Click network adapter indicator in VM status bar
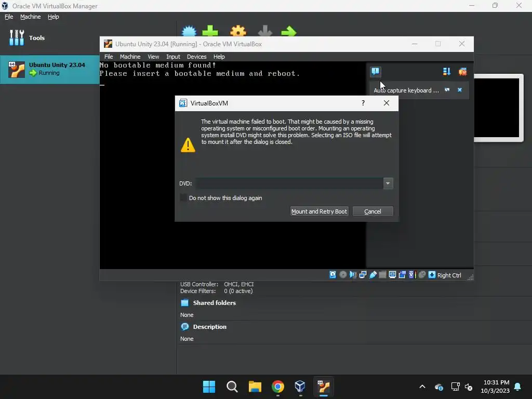 click(x=363, y=275)
